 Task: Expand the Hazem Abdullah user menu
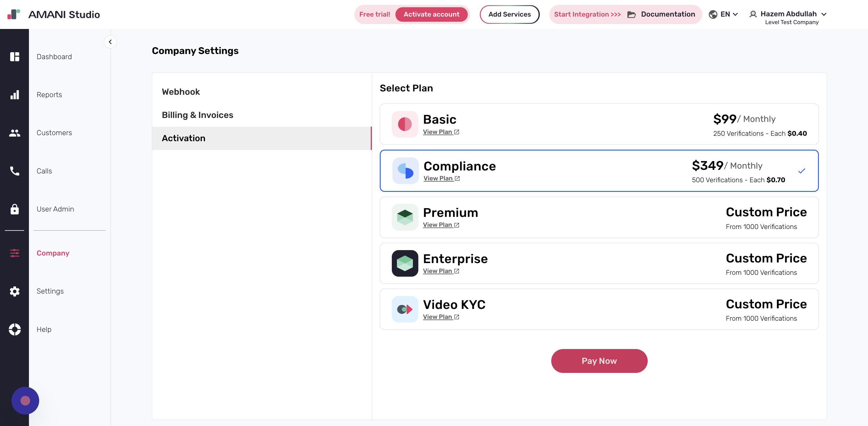(x=788, y=14)
